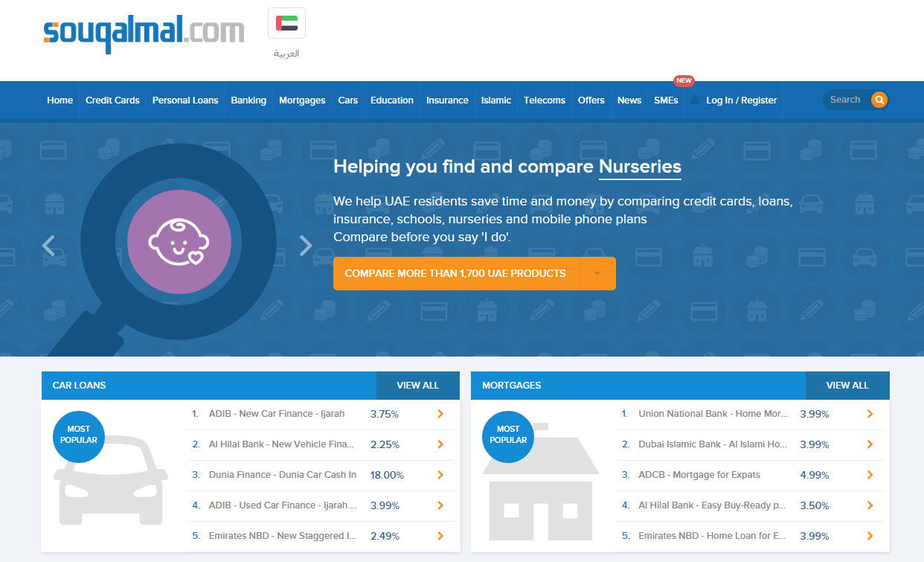The image size is (924, 562).
Task: Open ADIB Used Car Finance arrow
Action: point(440,505)
